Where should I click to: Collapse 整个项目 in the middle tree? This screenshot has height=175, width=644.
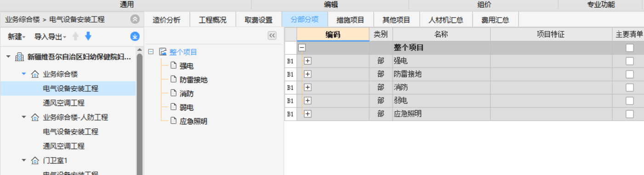[151, 52]
